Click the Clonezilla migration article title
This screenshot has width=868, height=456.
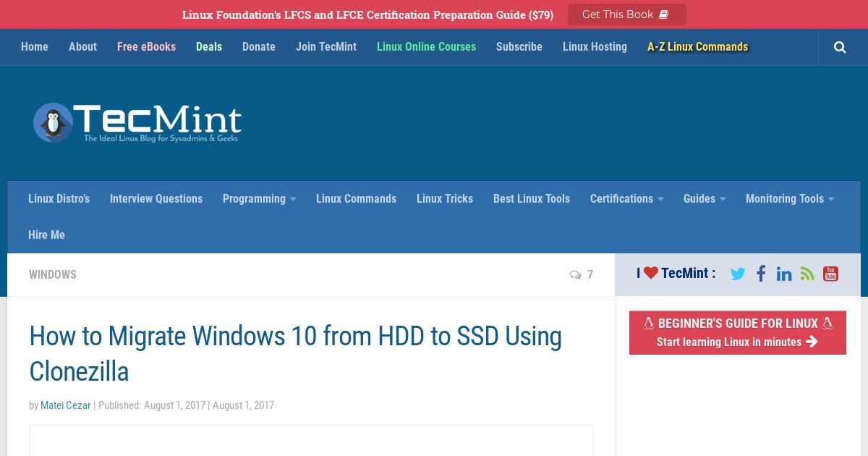click(295, 354)
